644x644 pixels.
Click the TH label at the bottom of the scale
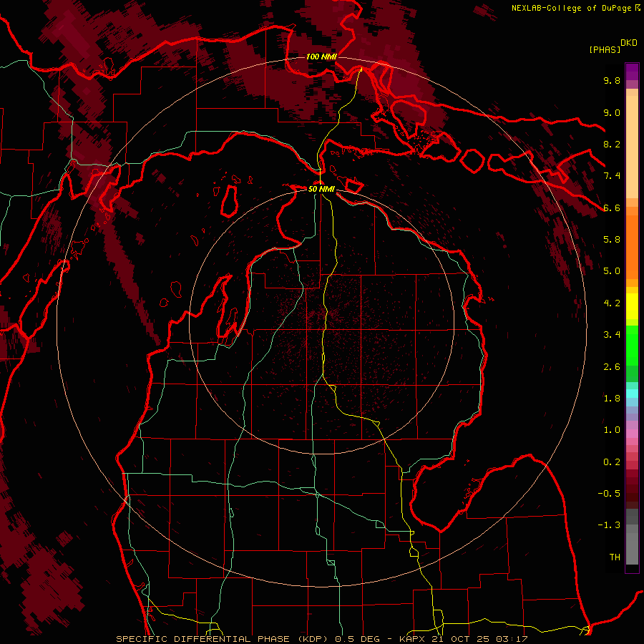(x=615, y=557)
